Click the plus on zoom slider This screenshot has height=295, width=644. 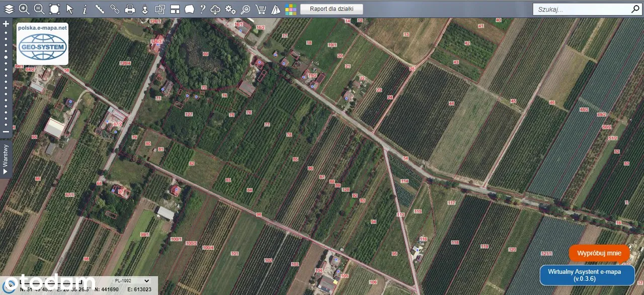click(x=6, y=24)
